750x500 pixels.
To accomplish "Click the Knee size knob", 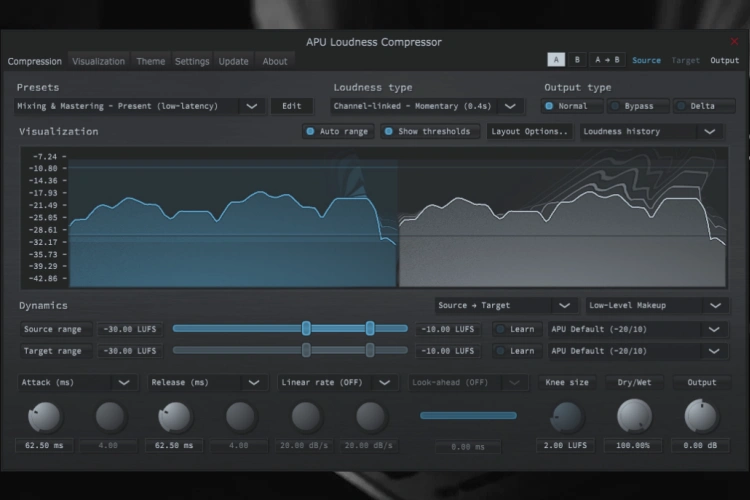I will pos(566,417).
